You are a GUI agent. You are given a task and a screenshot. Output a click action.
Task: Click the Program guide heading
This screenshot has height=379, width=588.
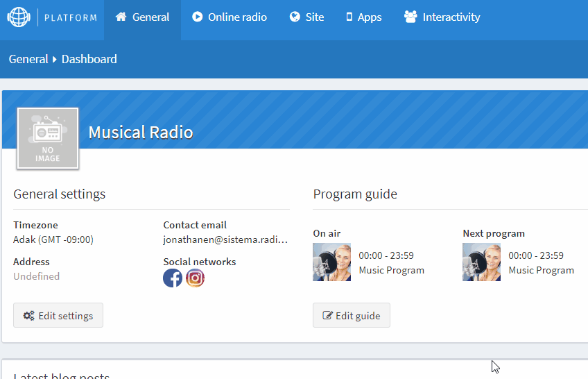tap(355, 194)
